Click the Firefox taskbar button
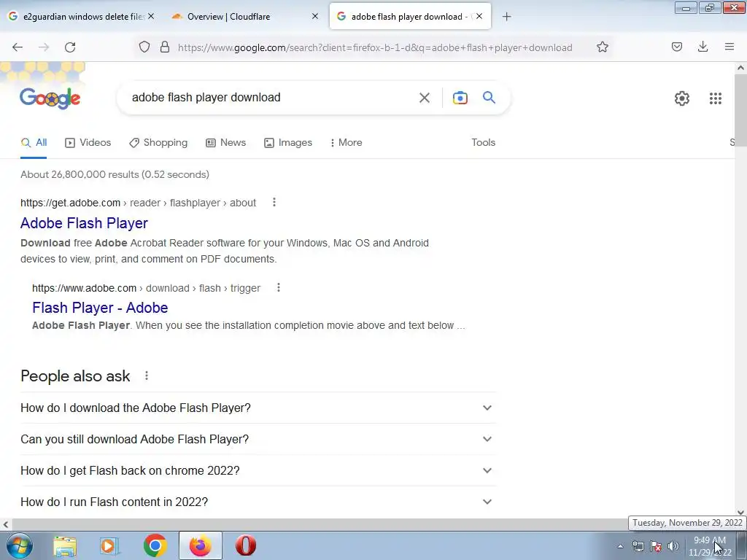The image size is (747, 560). 201,545
